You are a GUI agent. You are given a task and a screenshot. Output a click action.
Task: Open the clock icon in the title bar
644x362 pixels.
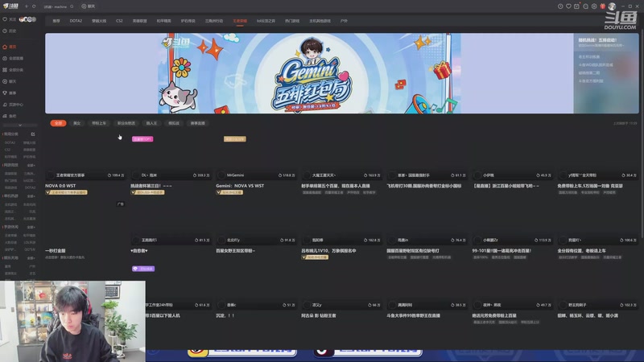(560, 6)
